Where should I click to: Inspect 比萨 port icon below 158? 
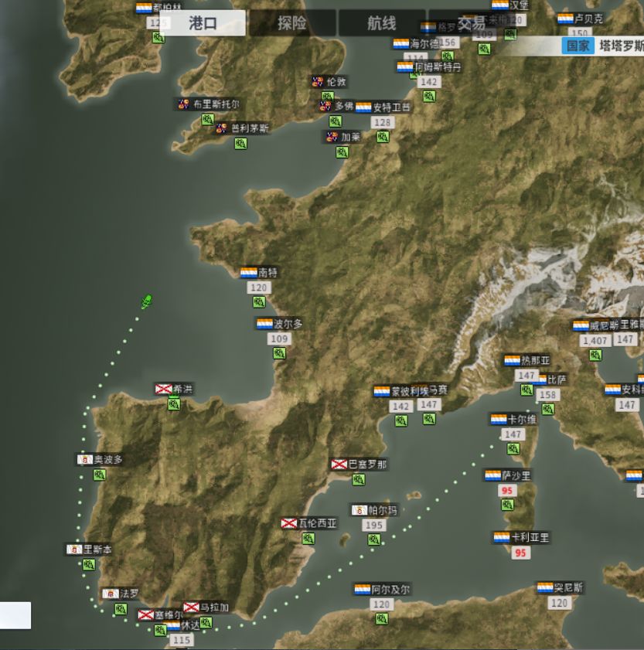click(x=548, y=409)
